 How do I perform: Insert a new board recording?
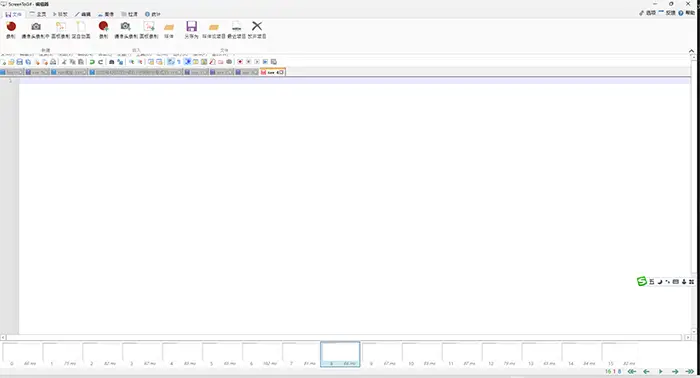(149, 30)
